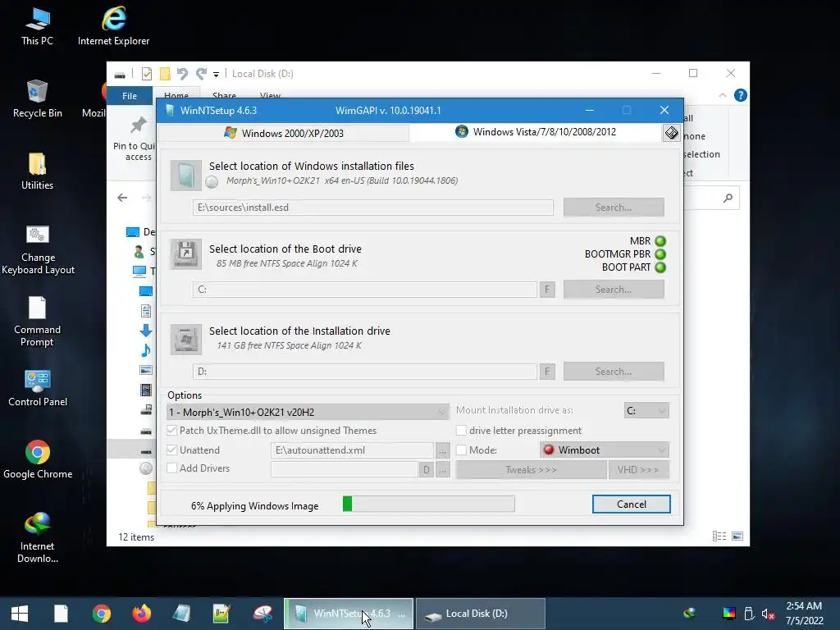Viewport: 840px width, 630px height.
Task: Expand Explorer quick access toolbar dropdown arrow
Action: point(216,75)
